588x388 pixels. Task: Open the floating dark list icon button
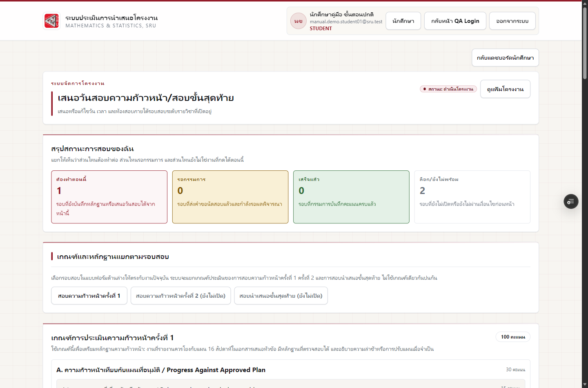571,201
